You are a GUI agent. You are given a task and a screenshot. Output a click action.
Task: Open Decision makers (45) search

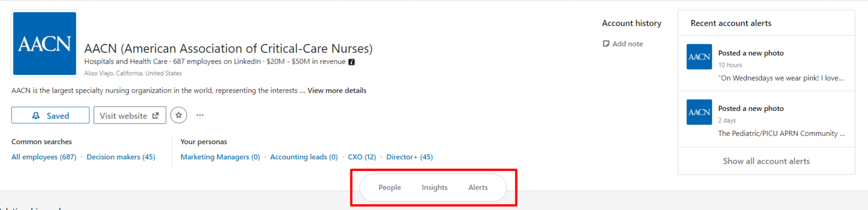pyautogui.click(x=121, y=157)
